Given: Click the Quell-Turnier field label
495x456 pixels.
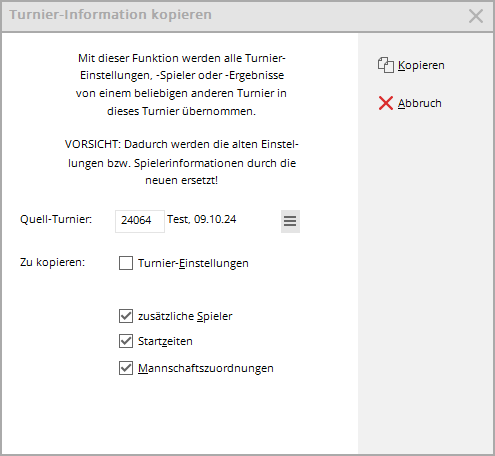Looking at the screenshot, I should point(56,219).
